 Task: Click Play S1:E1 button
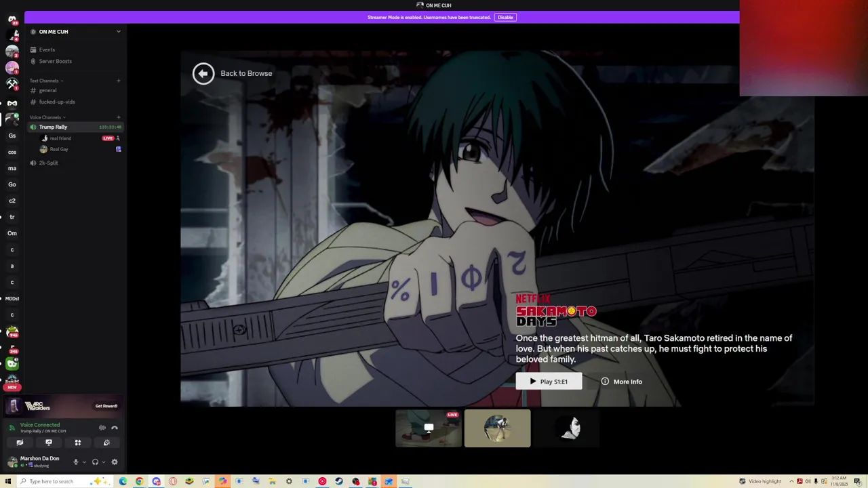pos(549,382)
